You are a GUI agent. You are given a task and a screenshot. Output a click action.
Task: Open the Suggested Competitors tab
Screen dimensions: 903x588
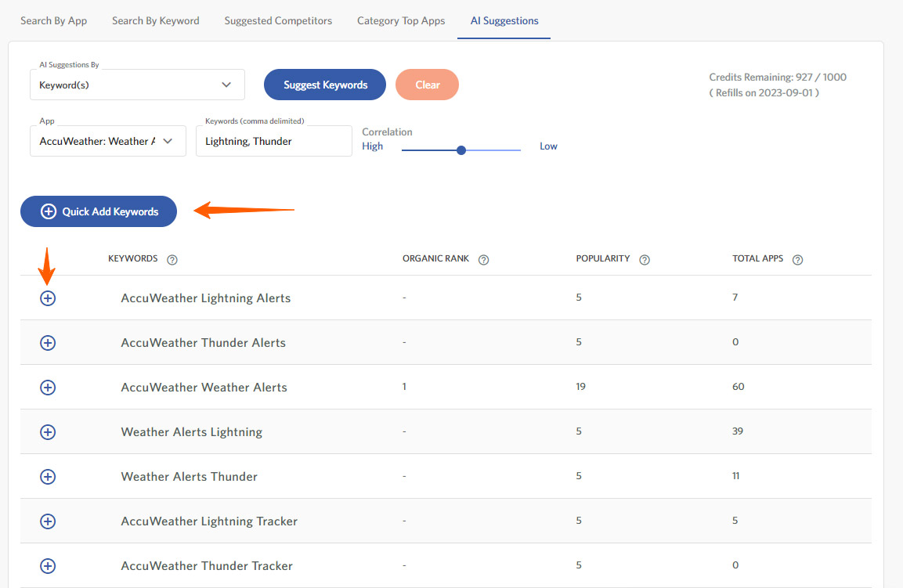[278, 20]
